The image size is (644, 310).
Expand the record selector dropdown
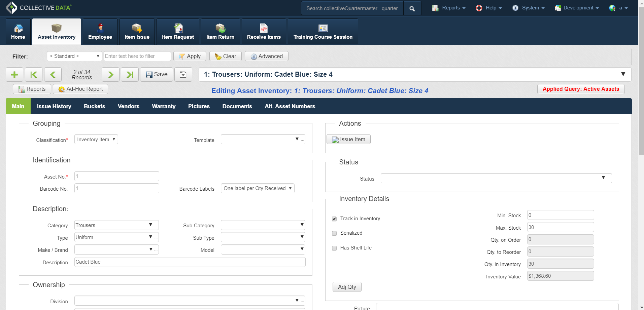[623, 74]
